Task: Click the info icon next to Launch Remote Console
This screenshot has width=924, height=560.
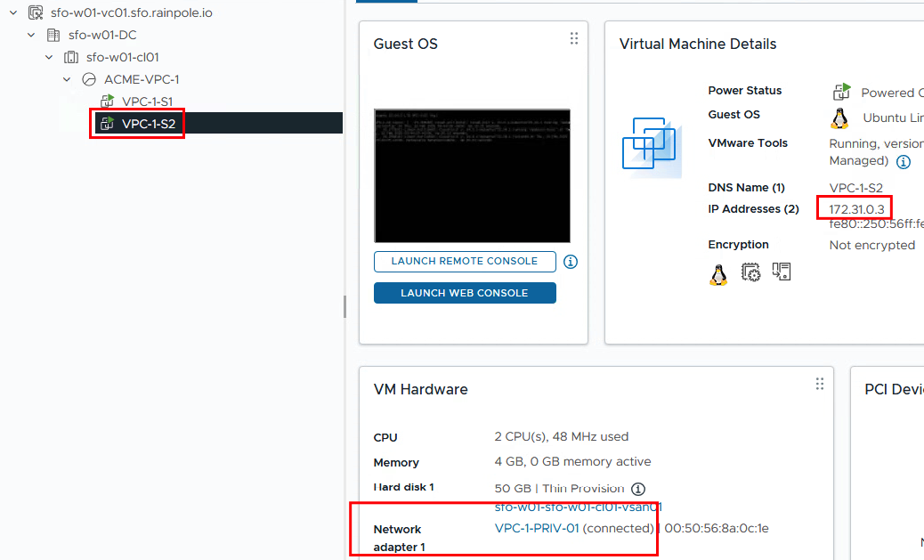Action: coord(571,262)
